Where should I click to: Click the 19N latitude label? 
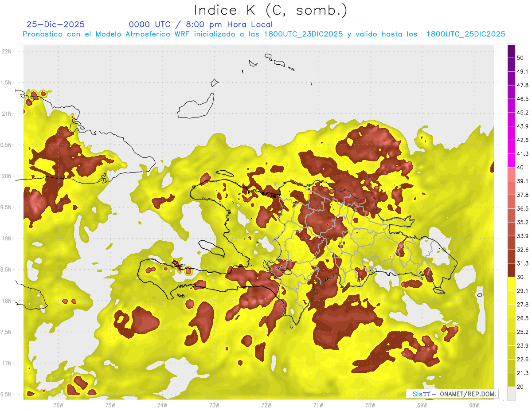click(x=6, y=239)
